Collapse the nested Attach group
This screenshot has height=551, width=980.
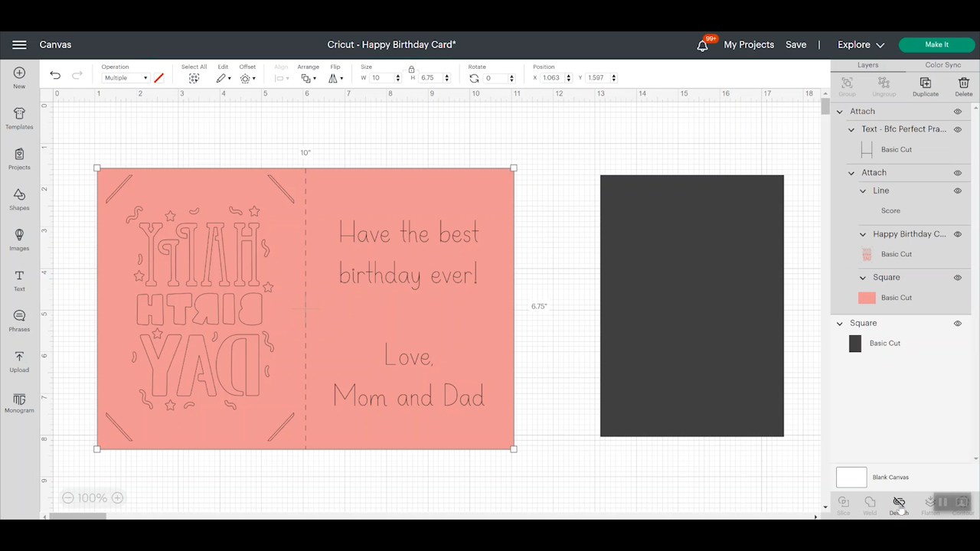[x=851, y=173]
